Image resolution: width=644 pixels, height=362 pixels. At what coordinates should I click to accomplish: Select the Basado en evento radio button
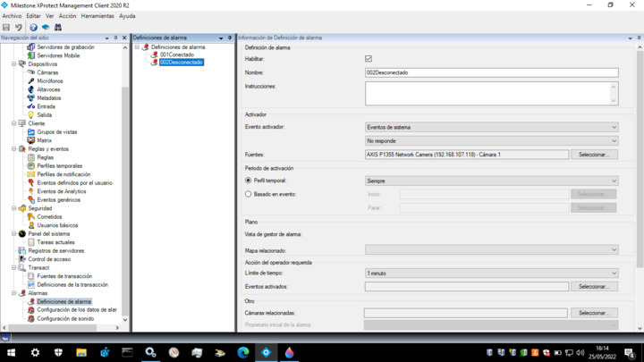click(x=249, y=194)
